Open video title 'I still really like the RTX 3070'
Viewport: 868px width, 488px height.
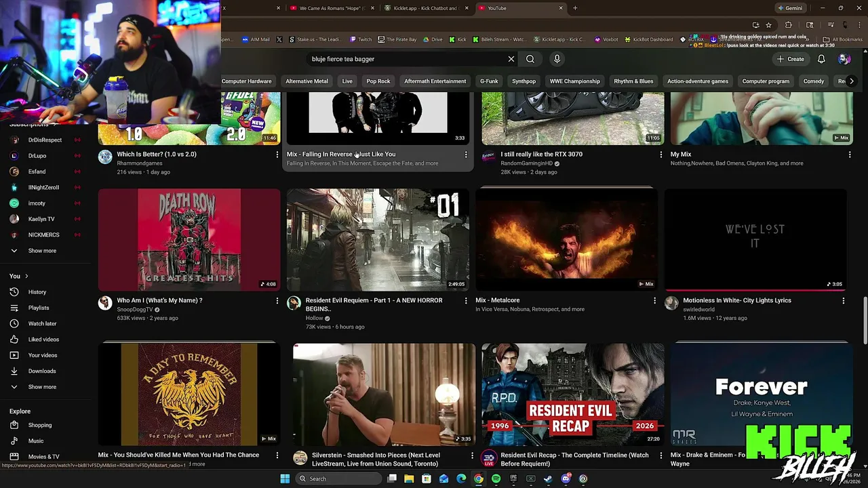click(x=541, y=155)
